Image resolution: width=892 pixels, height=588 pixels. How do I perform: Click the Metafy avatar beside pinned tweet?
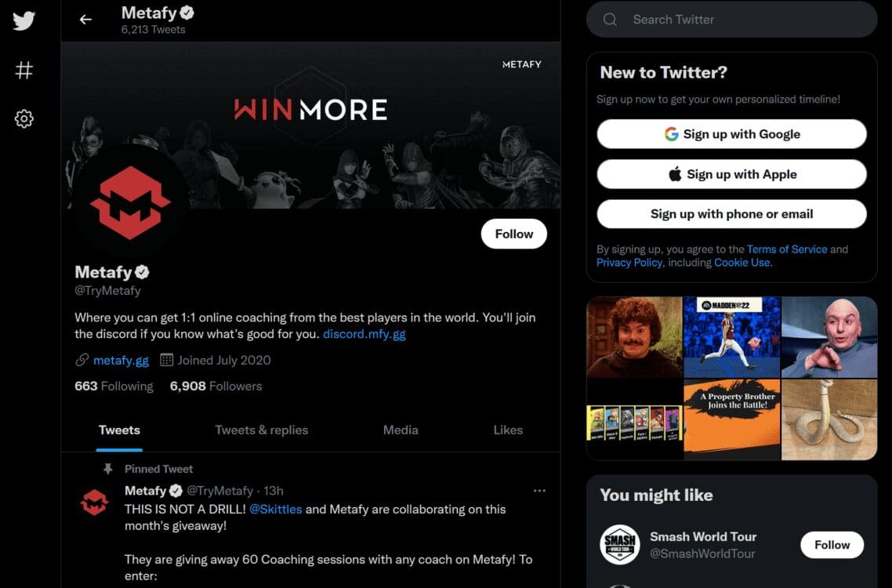pos(94,503)
